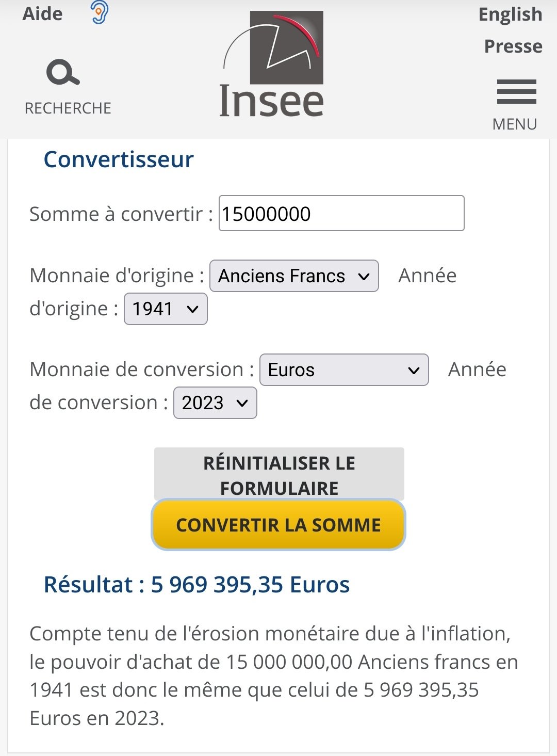Click the accessibility ear icon
Image resolution: width=557 pixels, height=756 pixels.
(100, 12)
